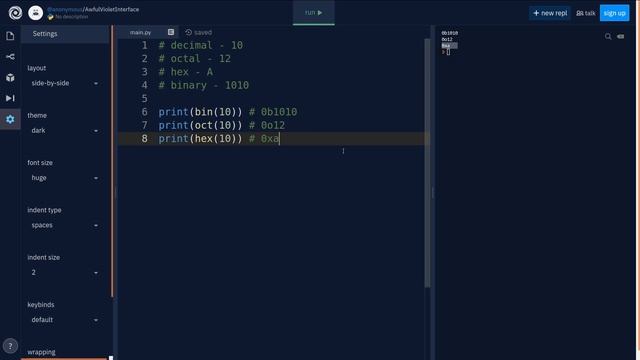Click the Repl.it logo icon
Screen dimensions: 640x360
15,13
